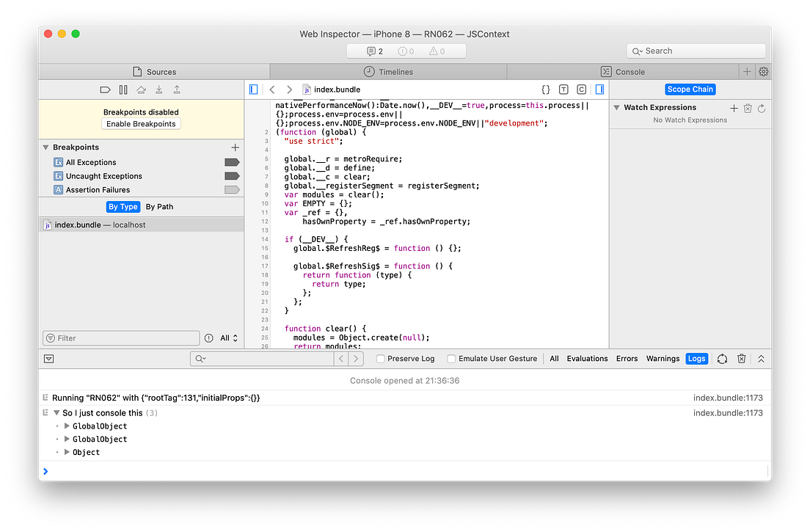810x532 pixels.
Task: Hide the navigation sidebar
Action: click(x=253, y=90)
